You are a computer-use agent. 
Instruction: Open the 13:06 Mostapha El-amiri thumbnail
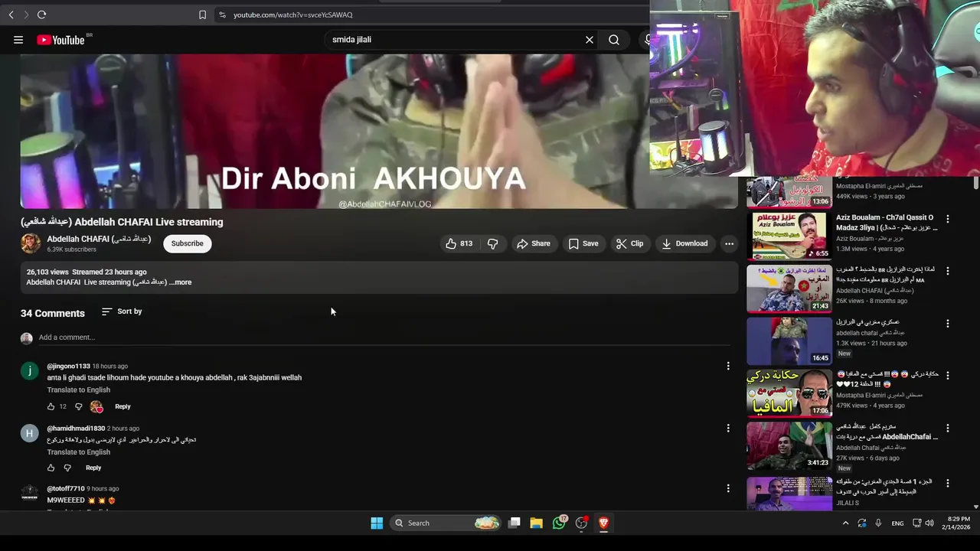789,192
